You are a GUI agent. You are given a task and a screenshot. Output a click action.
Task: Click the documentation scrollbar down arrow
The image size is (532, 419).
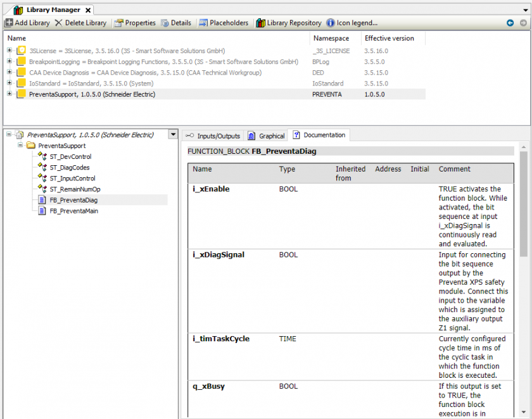click(x=524, y=412)
